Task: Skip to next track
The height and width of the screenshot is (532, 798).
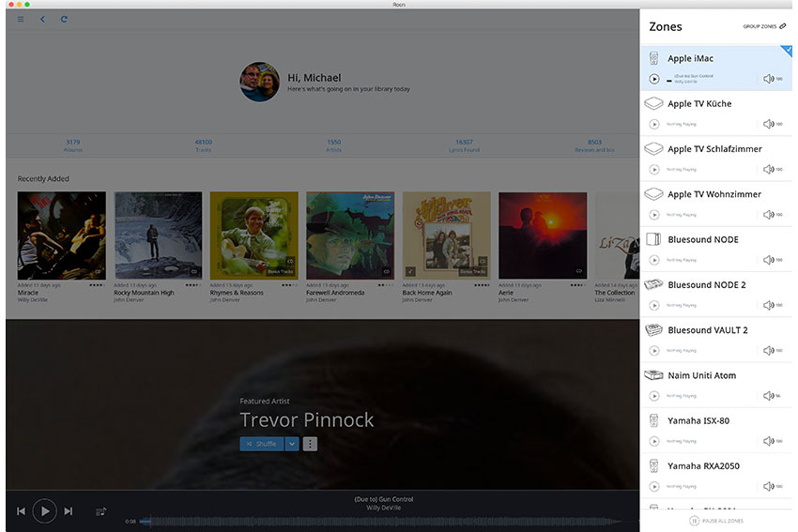Action: (69, 511)
